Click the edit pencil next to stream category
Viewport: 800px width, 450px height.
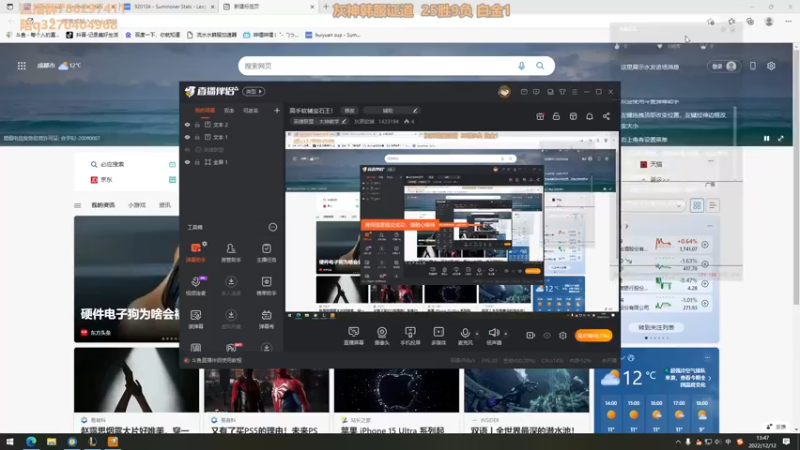(x=344, y=121)
